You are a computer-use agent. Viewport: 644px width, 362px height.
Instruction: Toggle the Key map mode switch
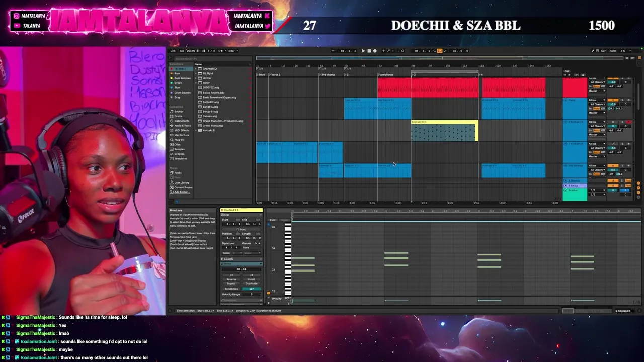tap(603, 51)
